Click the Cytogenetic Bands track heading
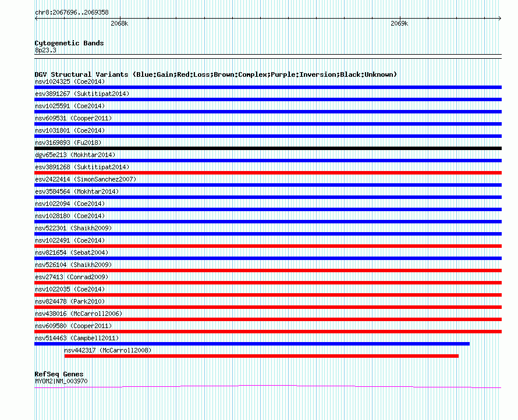 (69, 43)
